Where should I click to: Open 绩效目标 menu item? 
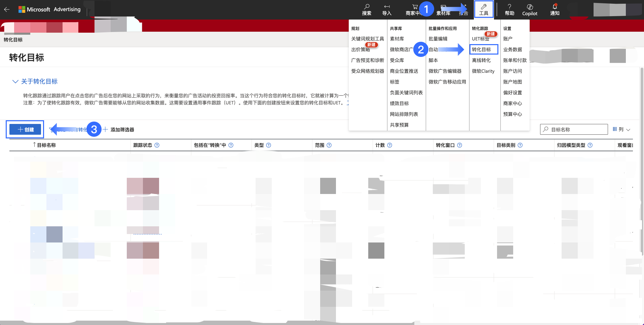399,103
